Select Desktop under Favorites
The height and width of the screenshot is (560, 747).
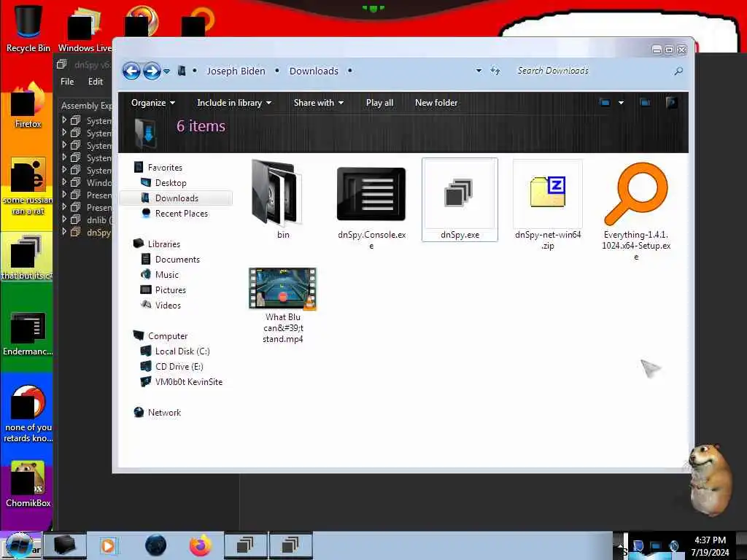coord(171,183)
